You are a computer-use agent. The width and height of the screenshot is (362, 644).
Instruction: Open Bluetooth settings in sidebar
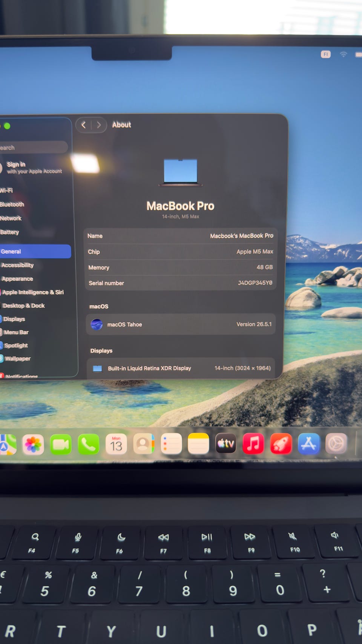(x=12, y=204)
